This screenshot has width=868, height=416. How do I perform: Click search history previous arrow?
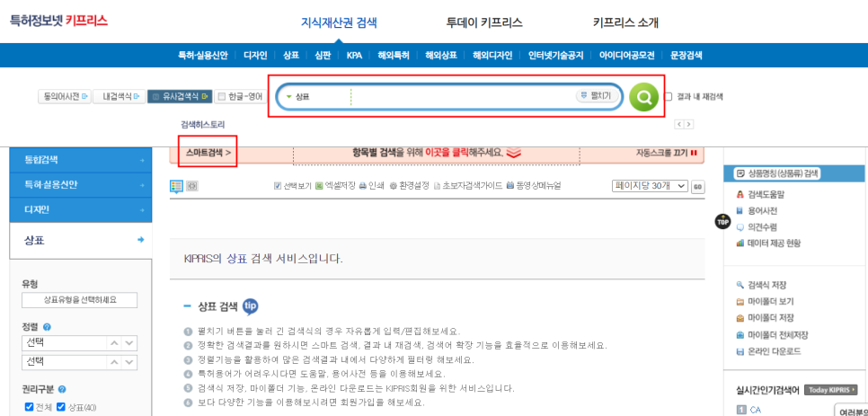(x=678, y=125)
